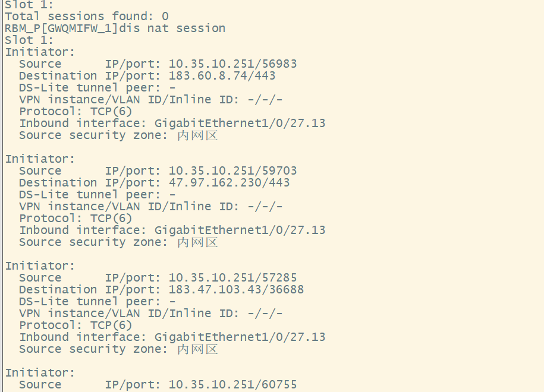The image size is (544, 392).
Task: Click the 'Total sessions found: 0' line
Action: (x=86, y=16)
